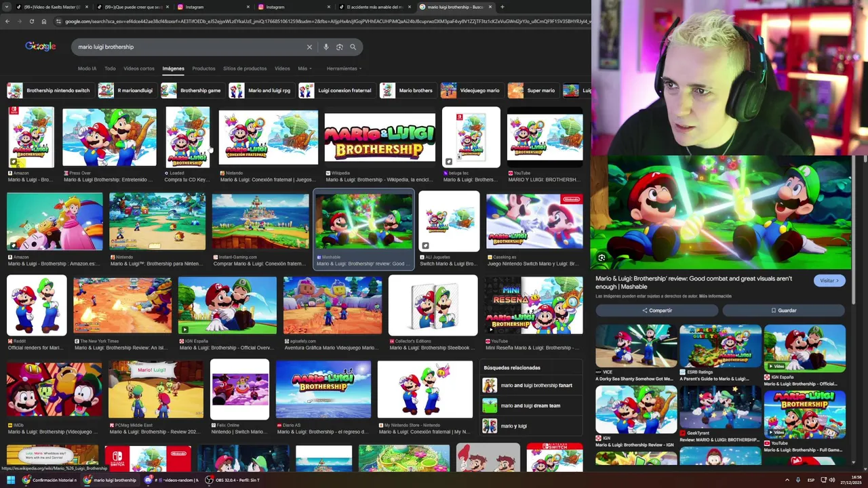Close the first Instagram tab
This screenshot has width=868, height=488.
click(249, 7)
